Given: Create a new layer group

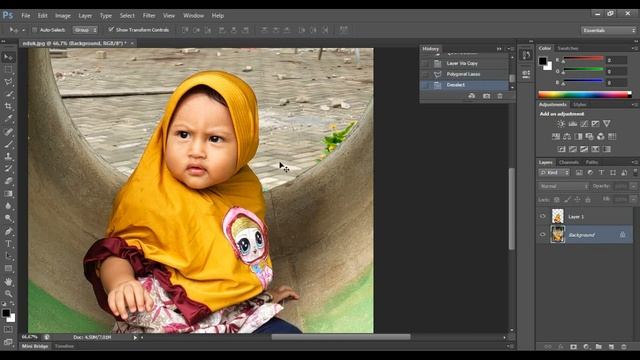Looking at the screenshot, I should (599, 347).
